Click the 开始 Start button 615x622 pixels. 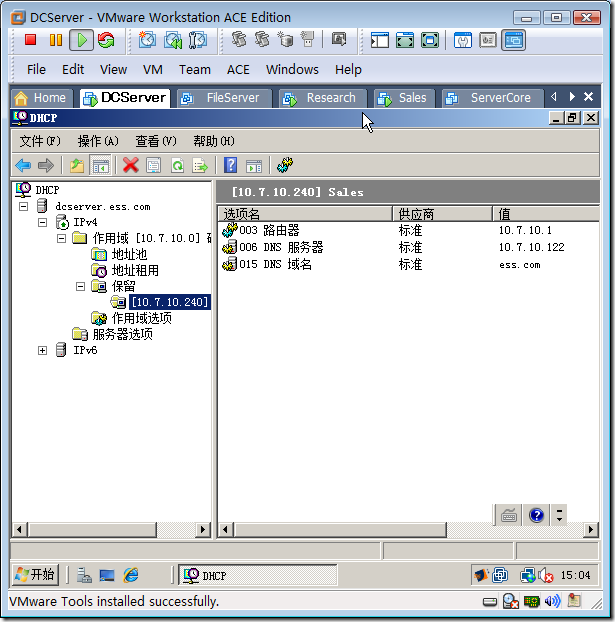(x=35, y=574)
